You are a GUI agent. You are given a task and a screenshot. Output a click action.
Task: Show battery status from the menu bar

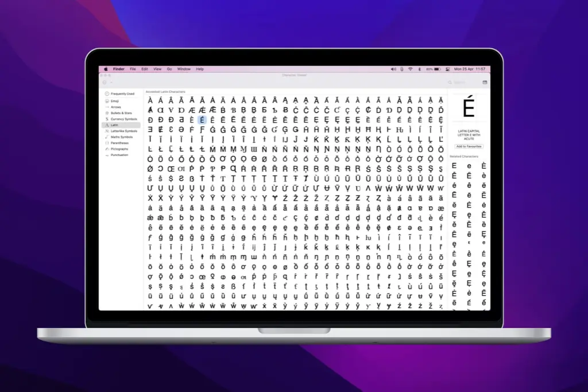[x=433, y=69]
